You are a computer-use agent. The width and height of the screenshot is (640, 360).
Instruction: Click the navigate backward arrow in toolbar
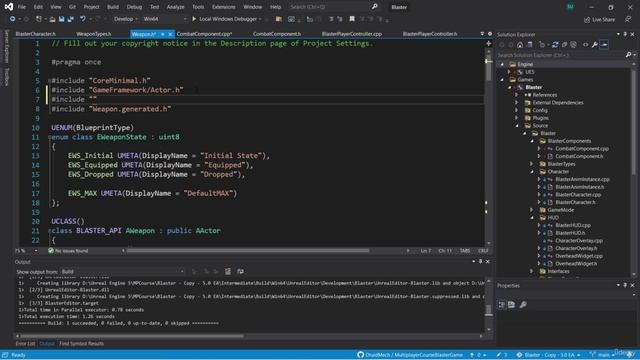pos(13,19)
